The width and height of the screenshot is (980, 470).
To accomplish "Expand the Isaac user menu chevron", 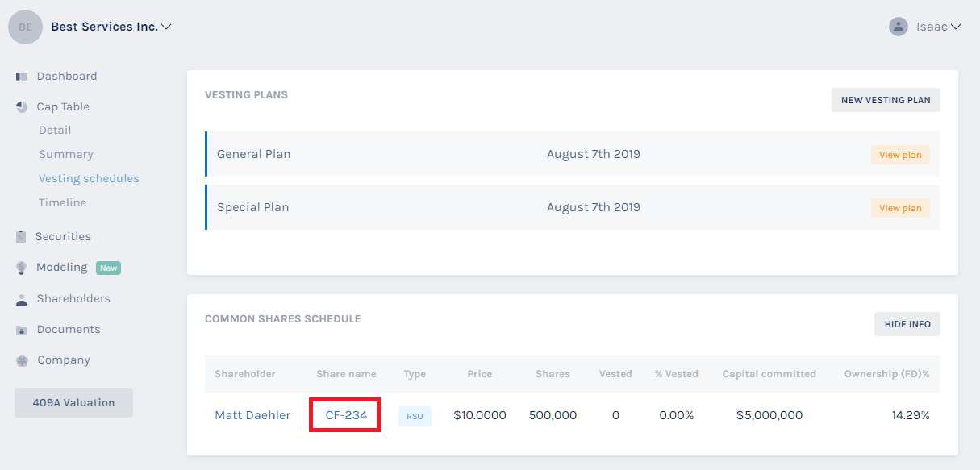I will 956,27.
